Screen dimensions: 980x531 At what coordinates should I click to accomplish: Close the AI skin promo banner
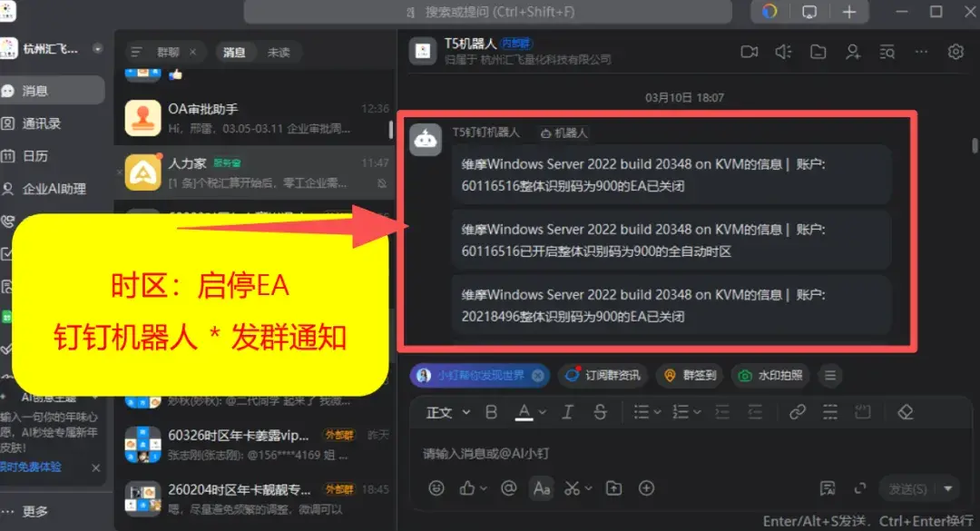pos(95,467)
